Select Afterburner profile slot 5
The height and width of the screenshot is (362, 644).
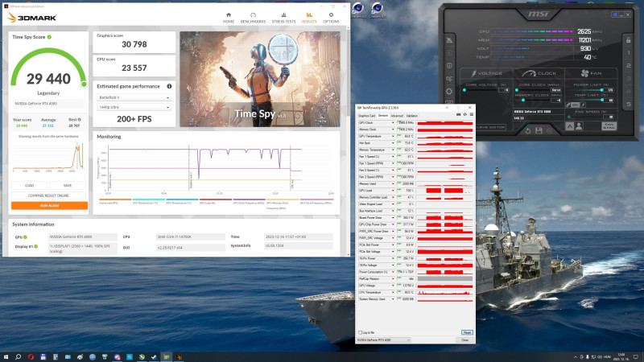(x=629, y=105)
